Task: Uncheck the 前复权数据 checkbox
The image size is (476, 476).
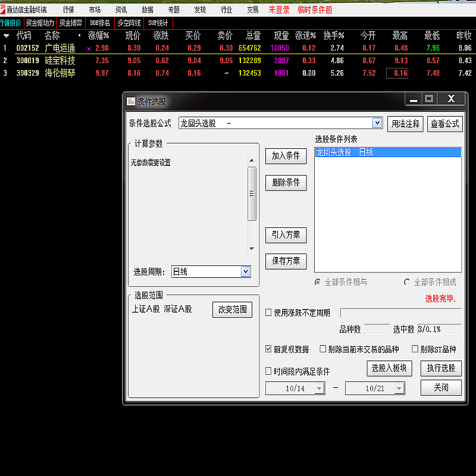Action: 268,349
